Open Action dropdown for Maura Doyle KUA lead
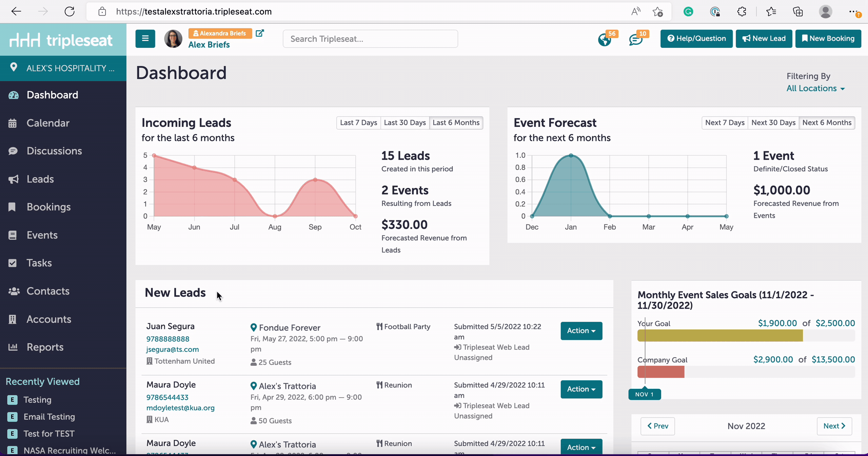The height and width of the screenshot is (456, 868). coord(581,389)
